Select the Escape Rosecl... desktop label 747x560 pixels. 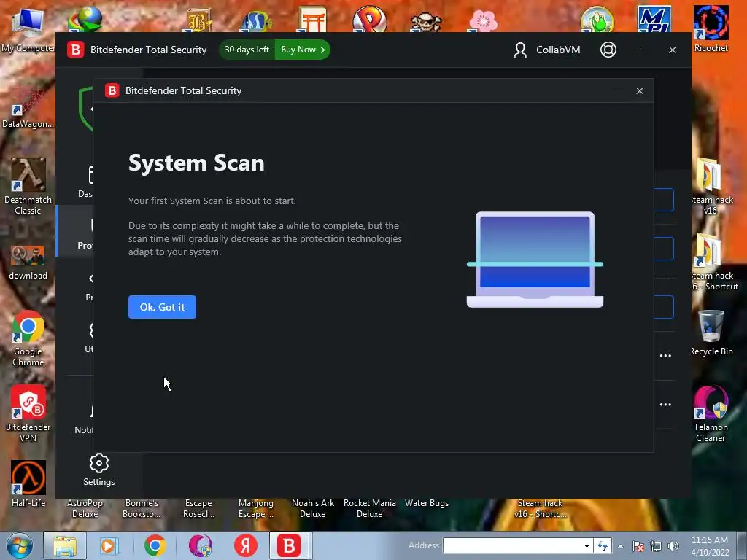[x=198, y=508]
